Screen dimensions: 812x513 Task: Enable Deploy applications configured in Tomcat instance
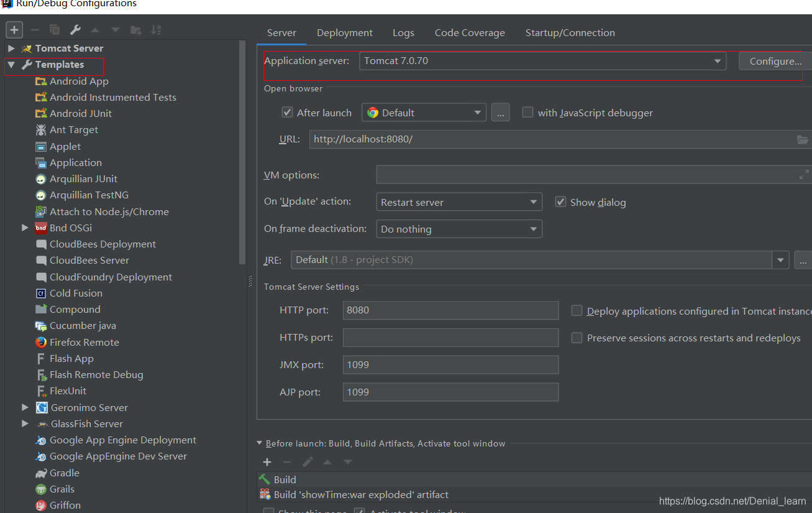click(x=577, y=311)
